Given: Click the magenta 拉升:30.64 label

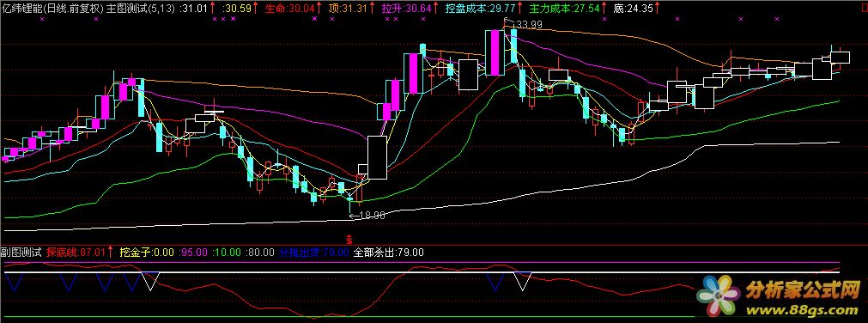Looking at the screenshot, I should [x=407, y=9].
